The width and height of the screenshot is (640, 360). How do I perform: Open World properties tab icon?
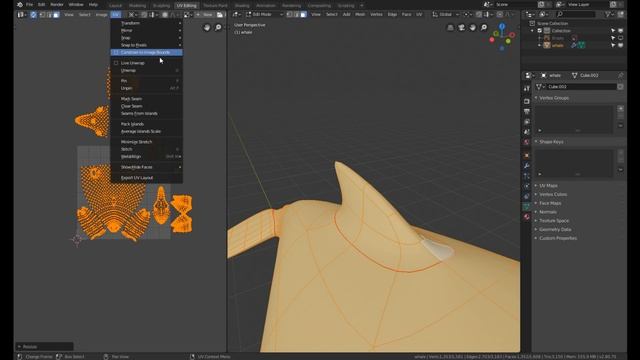527,142
